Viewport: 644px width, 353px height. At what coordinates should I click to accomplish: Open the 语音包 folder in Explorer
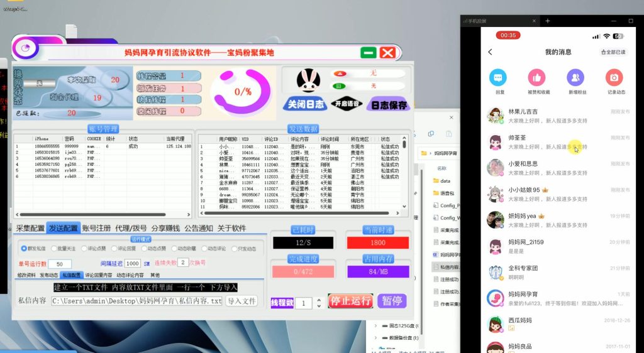(x=444, y=193)
